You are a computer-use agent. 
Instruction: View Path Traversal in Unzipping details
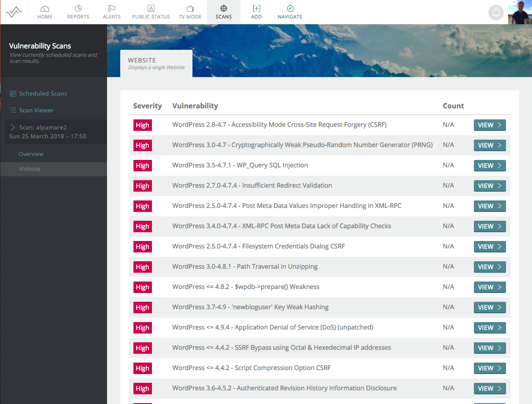pos(490,267)
